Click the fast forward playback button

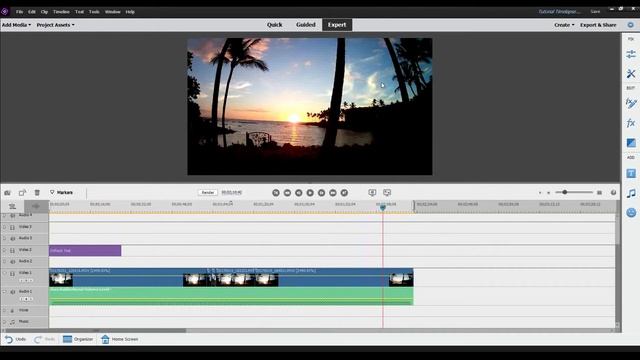point(333,193)
